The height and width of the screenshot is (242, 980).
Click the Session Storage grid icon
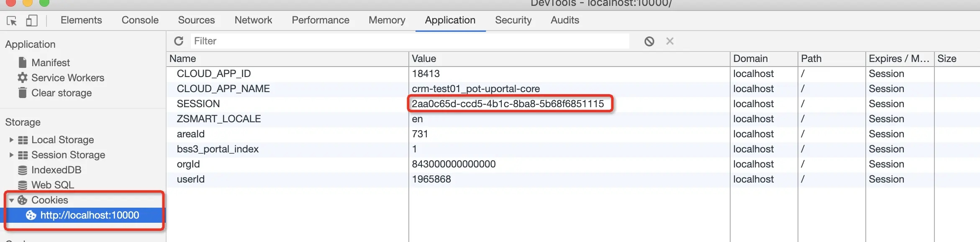coord(23,155)
